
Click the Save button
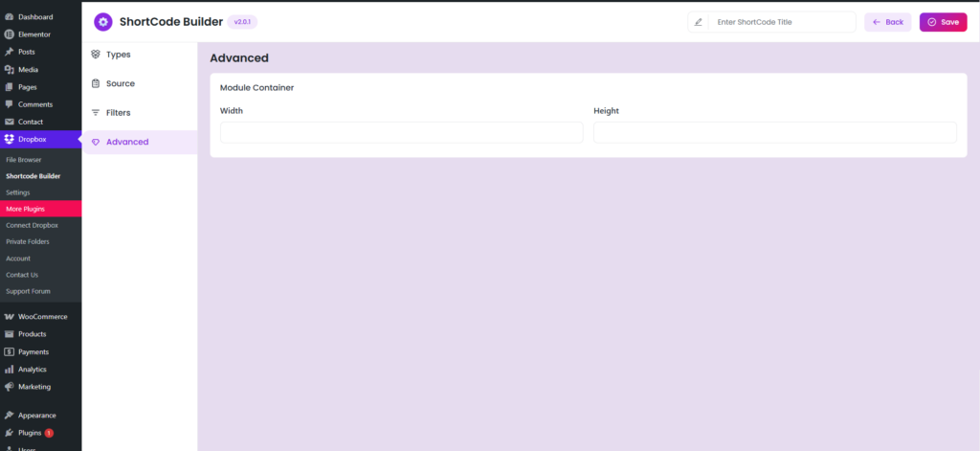(x=943, y=22)
